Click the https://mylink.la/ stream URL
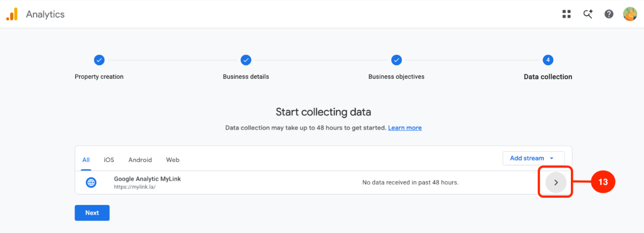The height and width of the screenshot is (233, 644). pyautogui.click(x=135, y=187)
